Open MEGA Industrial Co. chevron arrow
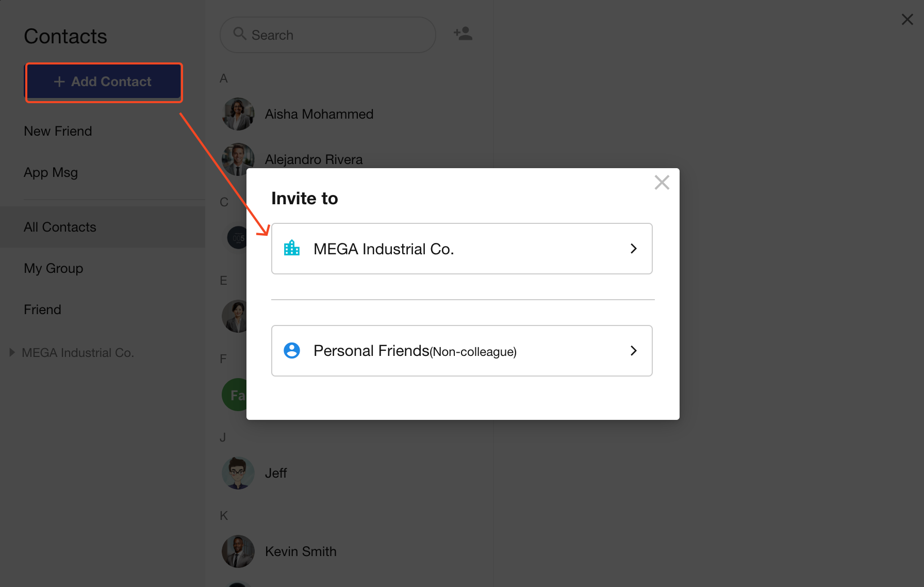This screenshot has width=924, height=587. (634, 249)
